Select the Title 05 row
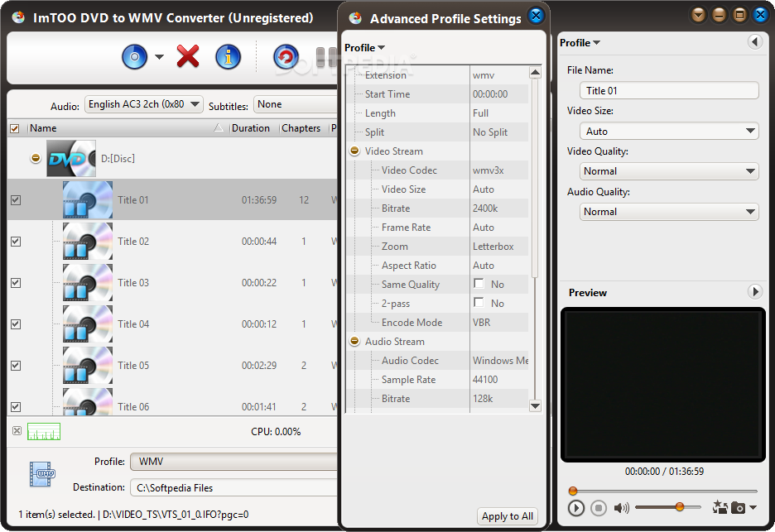This screenshot has height=532, width=775. pos(172,366)
